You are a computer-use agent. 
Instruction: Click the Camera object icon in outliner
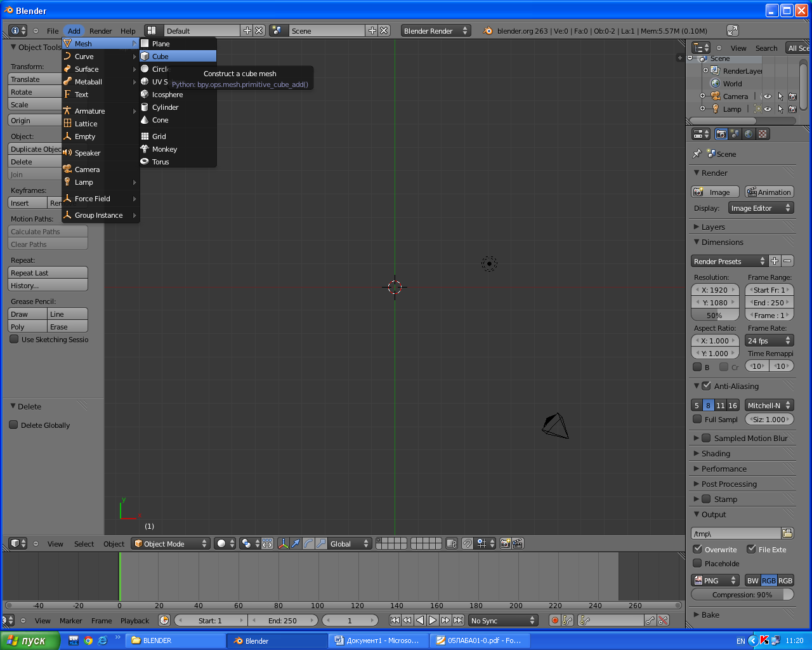(716, 96)
